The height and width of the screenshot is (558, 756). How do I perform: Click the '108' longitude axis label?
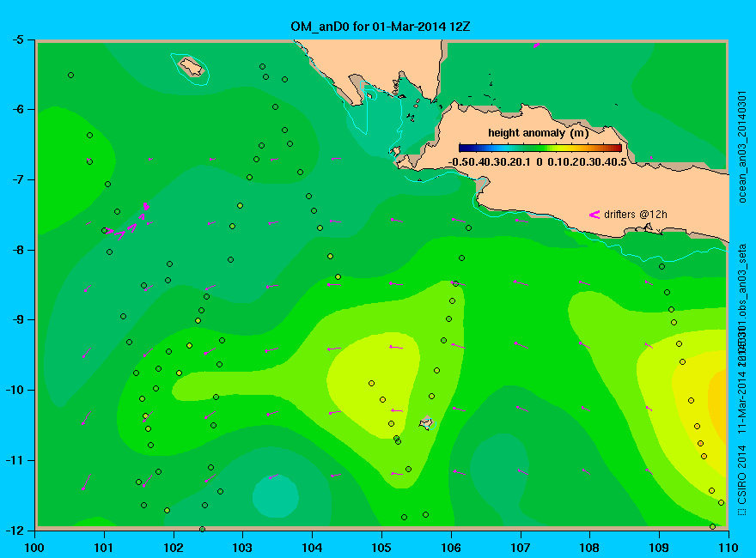(x=589, y=548)
